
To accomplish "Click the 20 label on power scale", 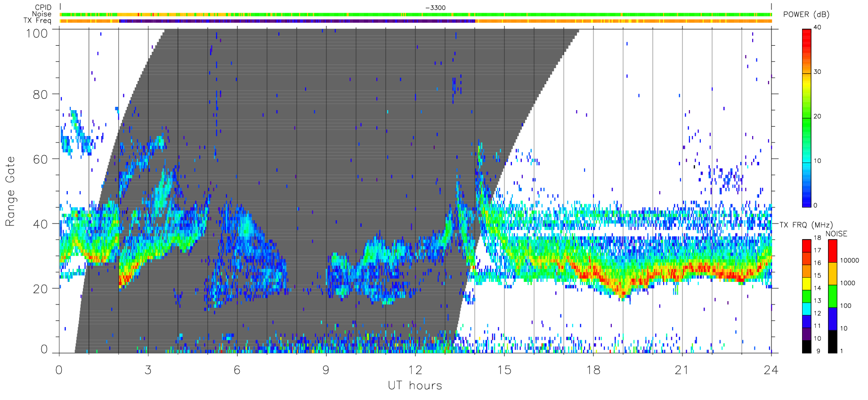I will [817, 116].
